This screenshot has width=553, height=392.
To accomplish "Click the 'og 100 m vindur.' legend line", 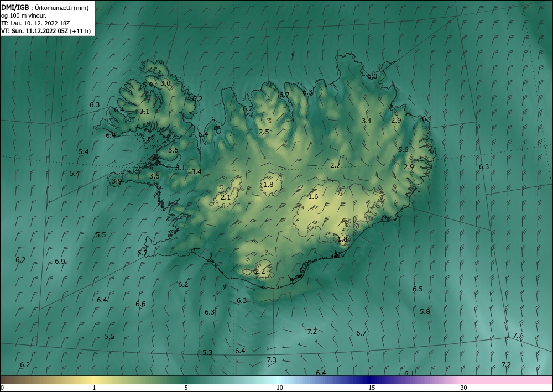I will click(24, 15).
